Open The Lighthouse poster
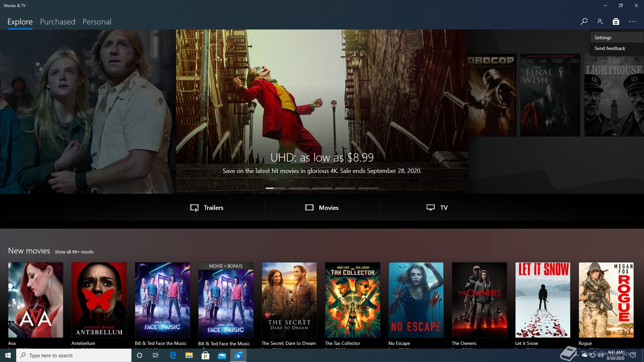This screenshot has height=362, width=644. (614, 95)
